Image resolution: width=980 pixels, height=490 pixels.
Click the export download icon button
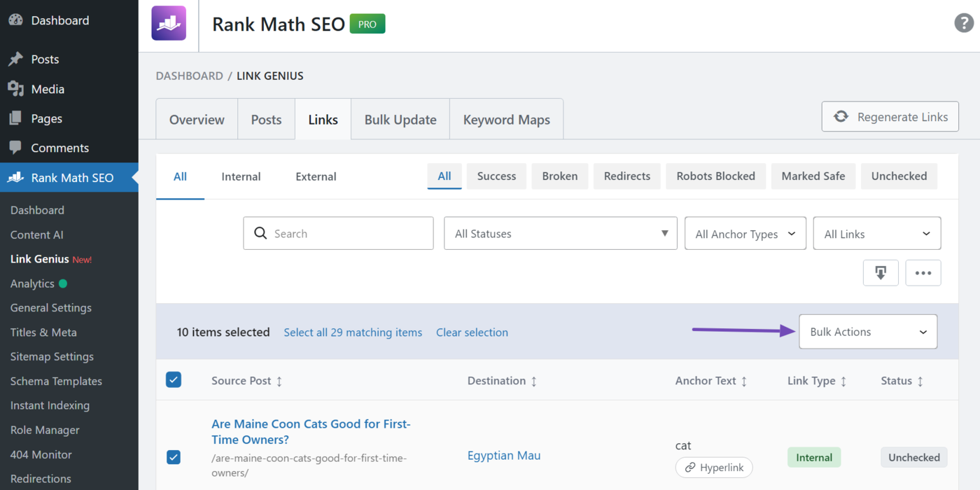point(881,273)
